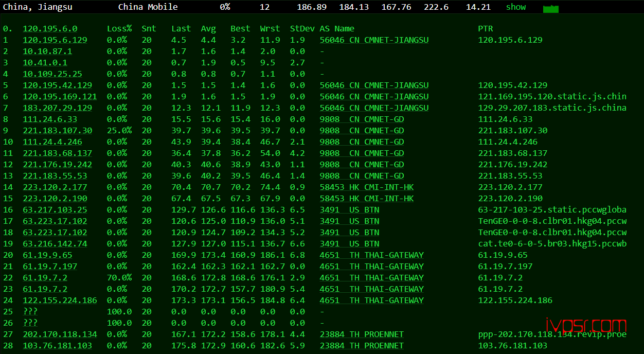Open hop 21's underlined IP address 61.19.7.197
Viewport: 644px width, 354px height.
click(x=50, y=267)
